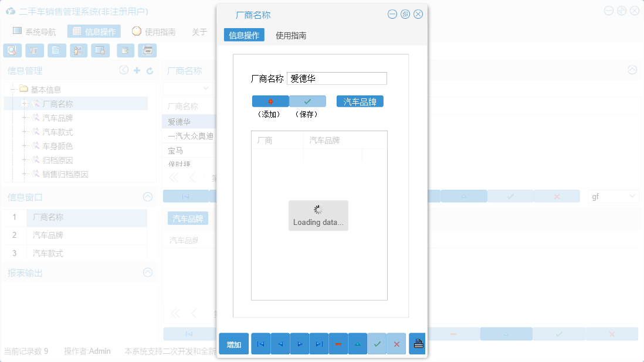Click the edit icon with green triangle
Viewport: 644px width, 362px height.
(358, 344)
